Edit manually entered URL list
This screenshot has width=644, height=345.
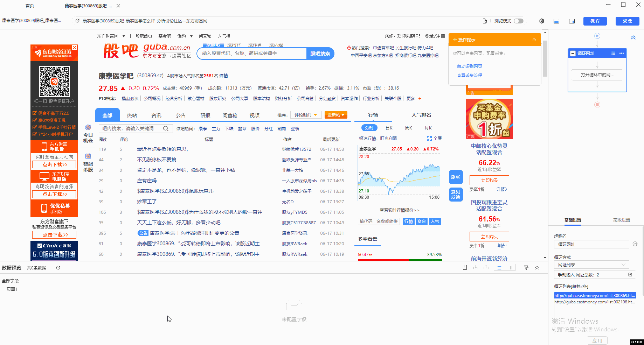(630, 275)
